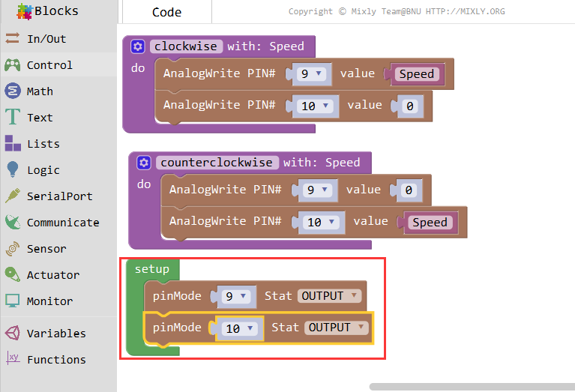Viewport: 575px width, 392px height.
Task: Open gear settings of counterclockwise function
Action: click(144, 163)
